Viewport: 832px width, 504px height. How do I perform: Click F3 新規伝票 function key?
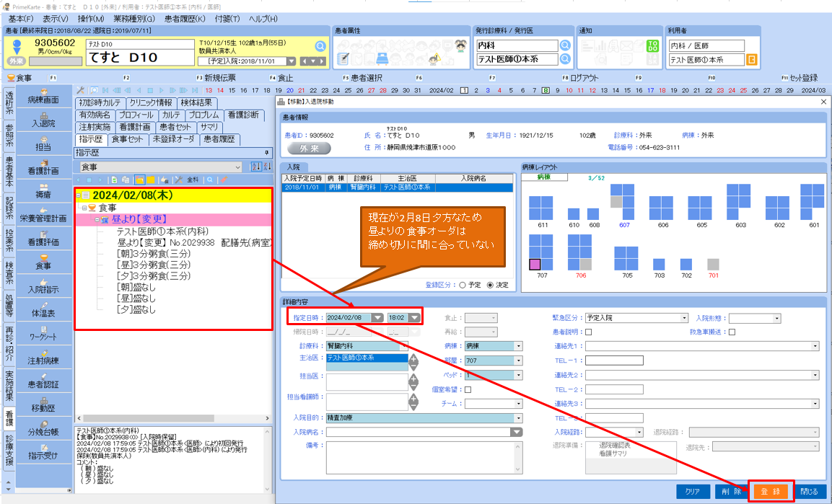tap(216, 78)
